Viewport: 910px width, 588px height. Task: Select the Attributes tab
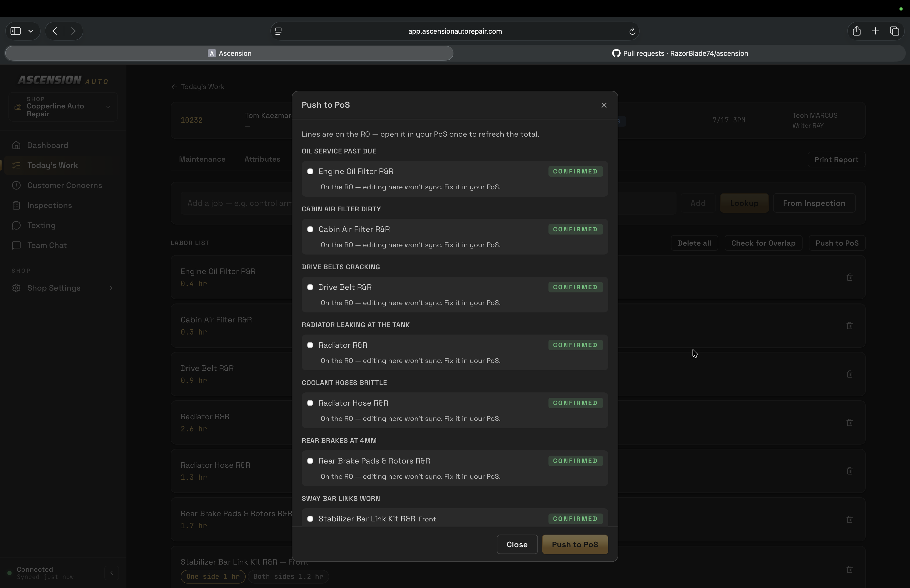click(x=262, y=159)
